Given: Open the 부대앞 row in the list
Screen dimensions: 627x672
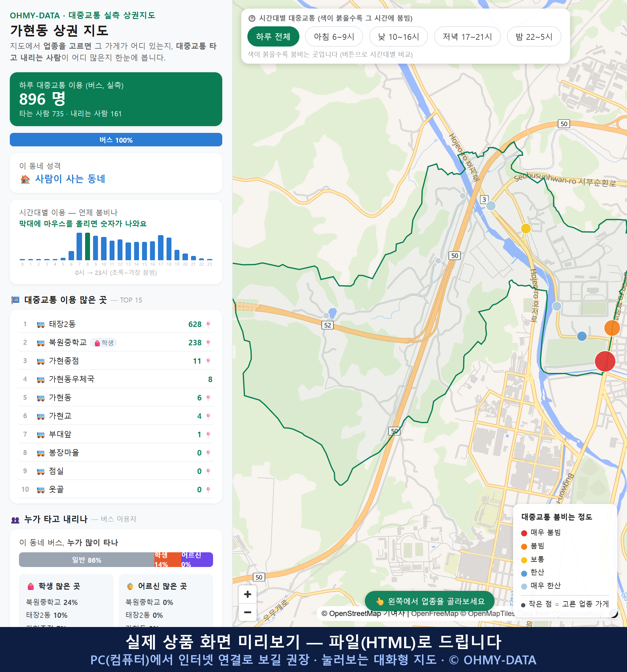Looking at the screenshot, I should coord(116,434).
